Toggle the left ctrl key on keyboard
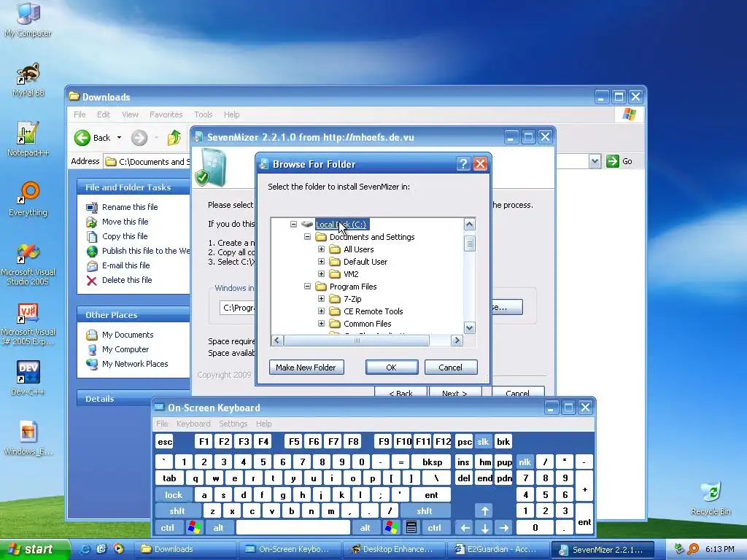The height and width of the screenshot is (560, 747). [x=168, y=528]
